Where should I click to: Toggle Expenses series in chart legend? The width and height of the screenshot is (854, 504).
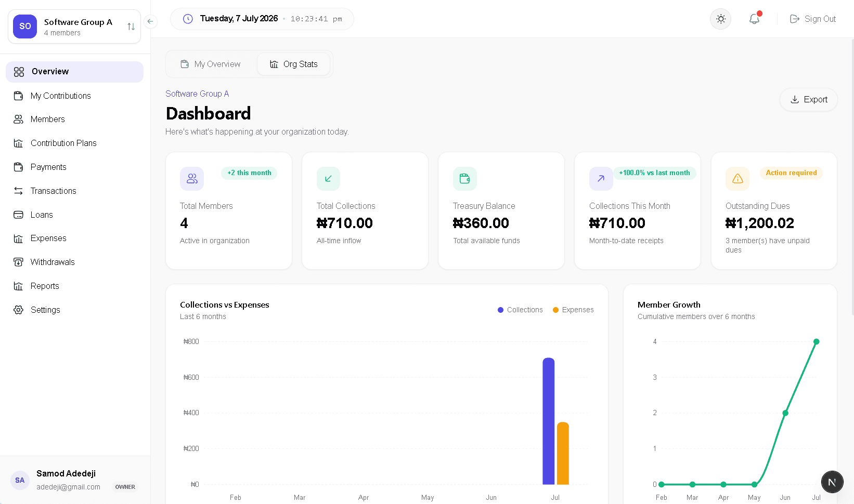click(573, 310)
